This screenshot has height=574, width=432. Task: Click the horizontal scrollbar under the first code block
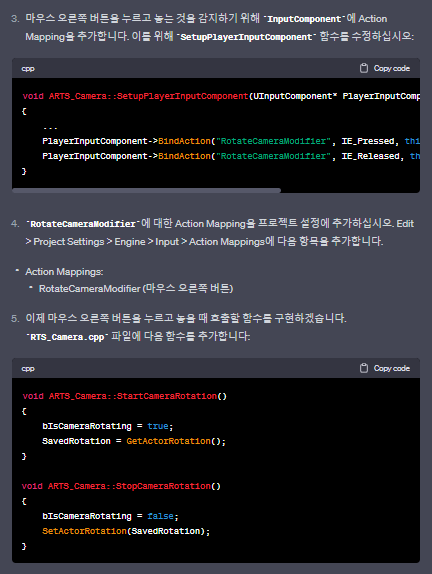pos(146,190)
